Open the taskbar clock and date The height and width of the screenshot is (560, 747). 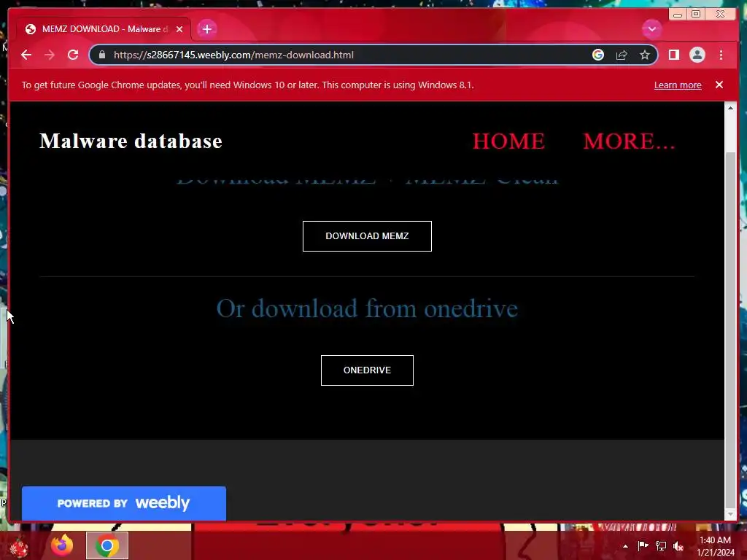(715, 546)
